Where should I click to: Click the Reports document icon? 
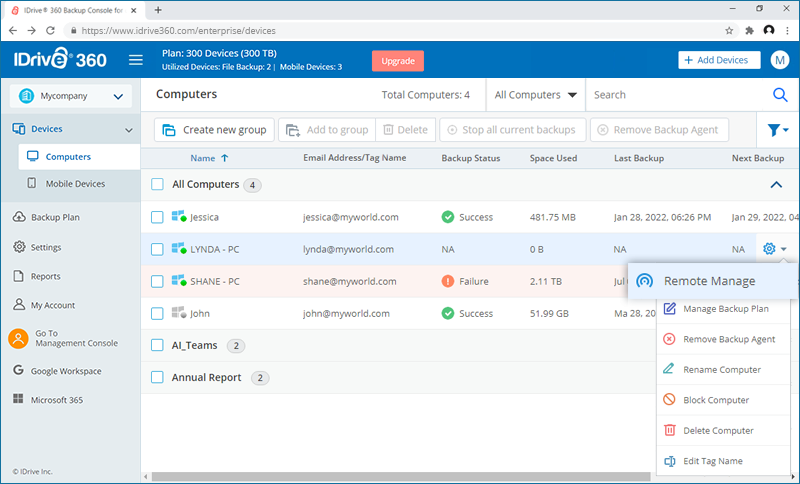(x=18, y=276)
